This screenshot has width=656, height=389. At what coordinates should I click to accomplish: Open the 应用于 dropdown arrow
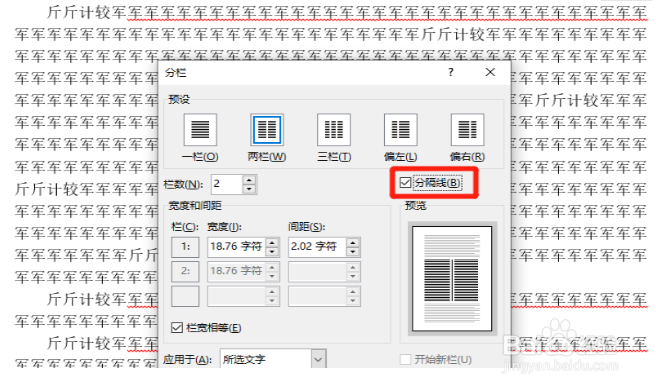pyautogui.click(x=318, y=359)
